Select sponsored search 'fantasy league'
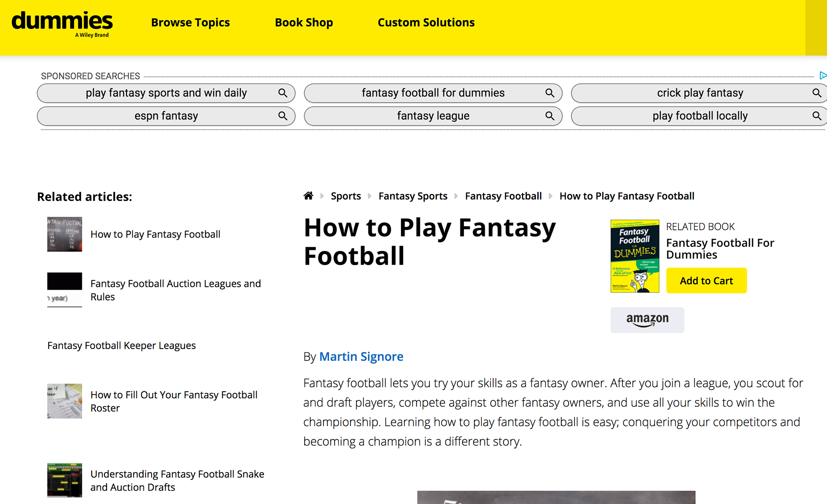Image resolution: width=827 pixels, height=504 pixels. [433, 116]
